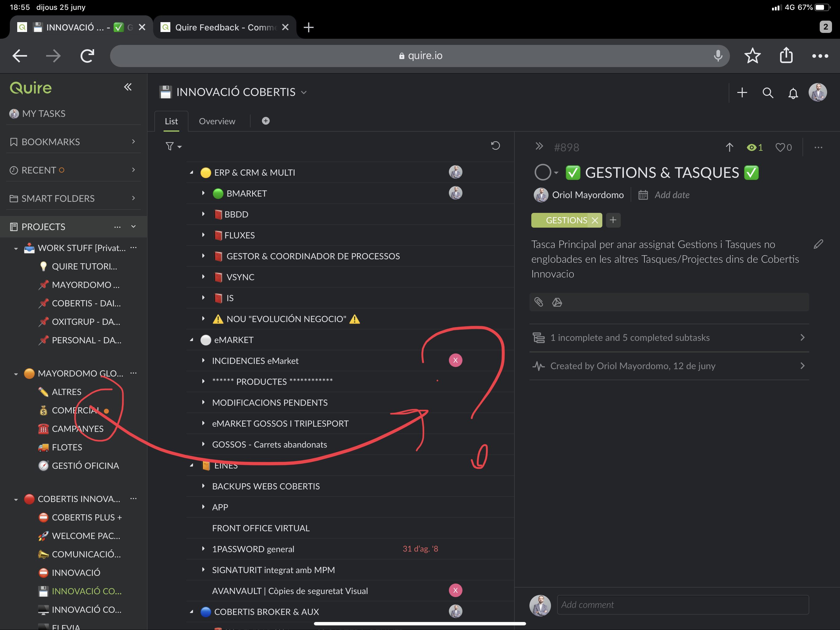This screenshot has width=840, height=630.
Task: Collapse the eMARKET group
Action: pos(192,340)
